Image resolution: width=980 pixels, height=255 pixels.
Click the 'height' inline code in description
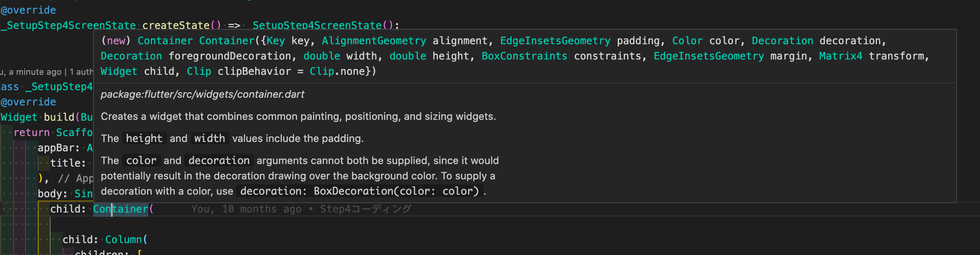144,139
